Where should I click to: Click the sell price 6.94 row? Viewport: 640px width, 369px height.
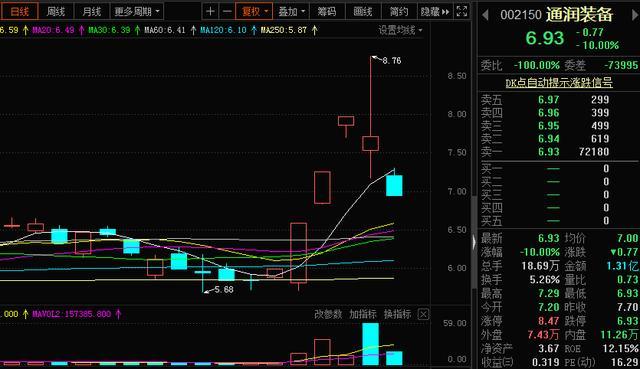pos(559,139)
